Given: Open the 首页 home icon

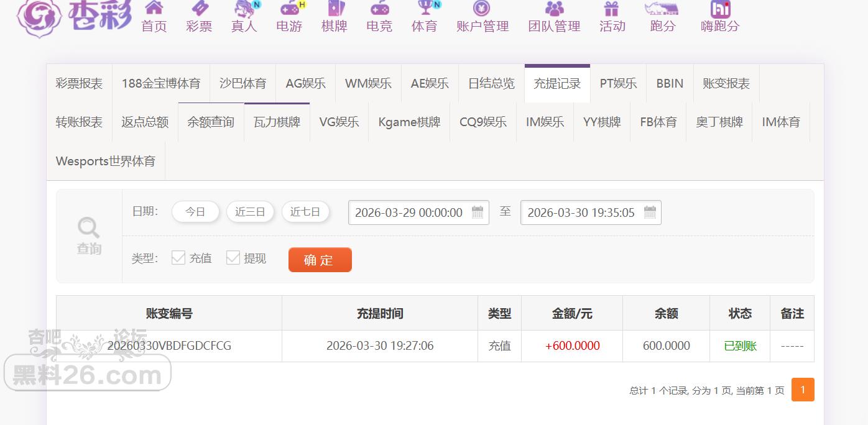Looking at the screenshot, I should tap(154, 17).
